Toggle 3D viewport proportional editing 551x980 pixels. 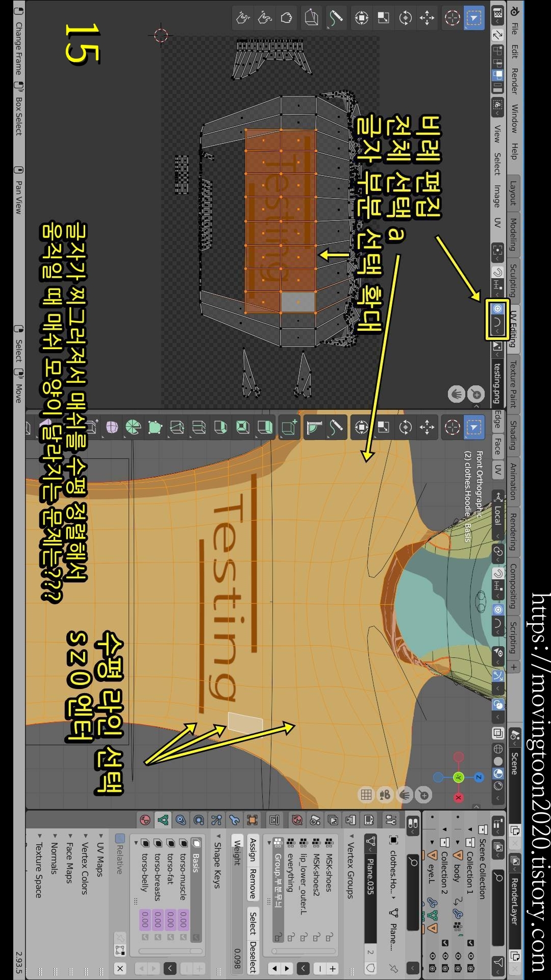tap(498, 609)
